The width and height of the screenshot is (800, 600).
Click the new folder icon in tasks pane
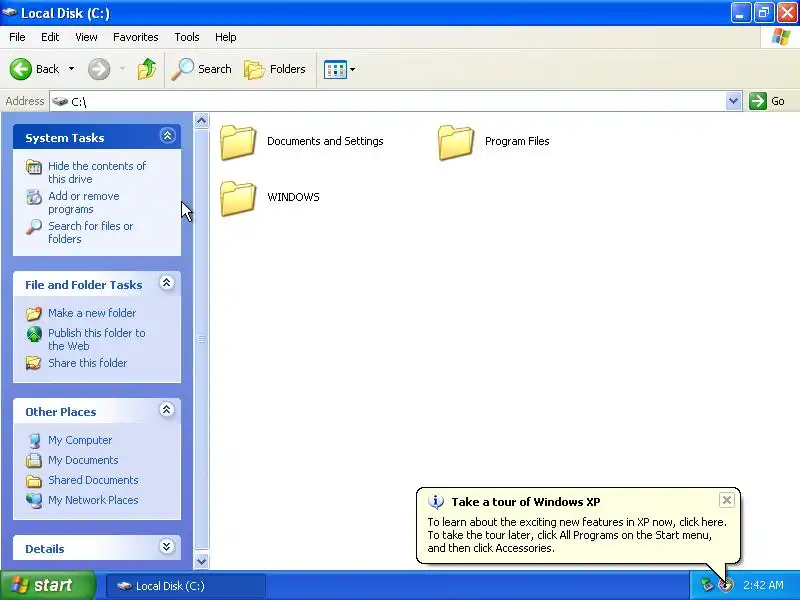[34, 313]
